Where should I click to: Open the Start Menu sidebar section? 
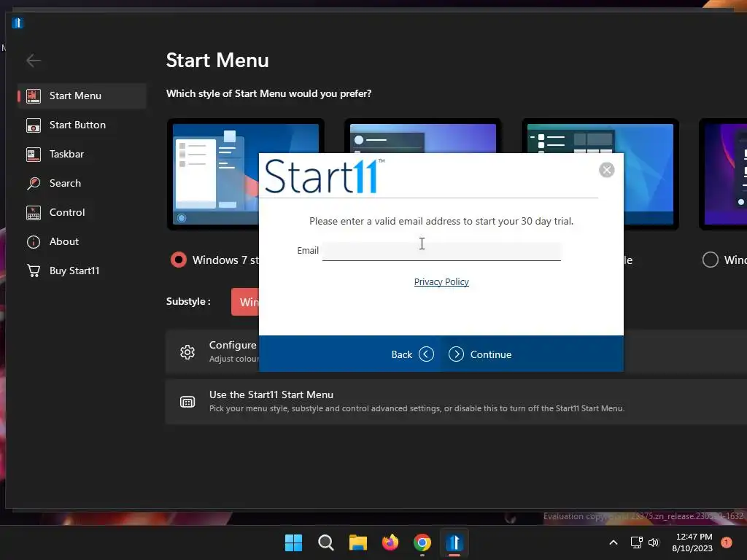[x=82, y=96]
